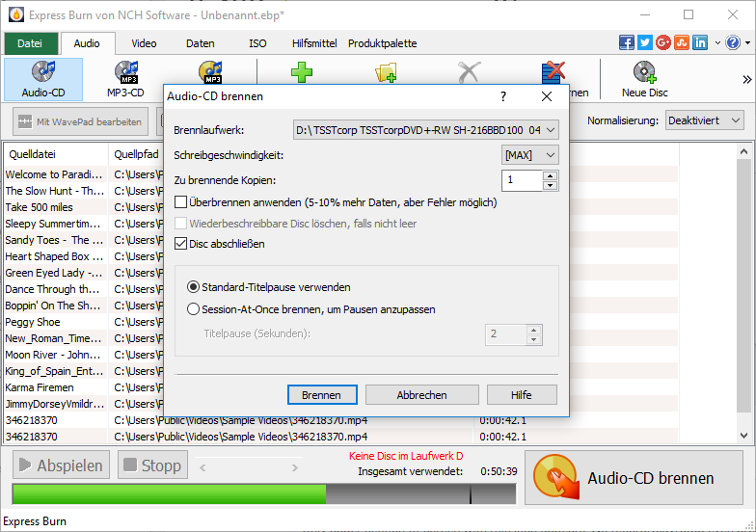
Task: Click the Brennen button
Action: (322, 395)
